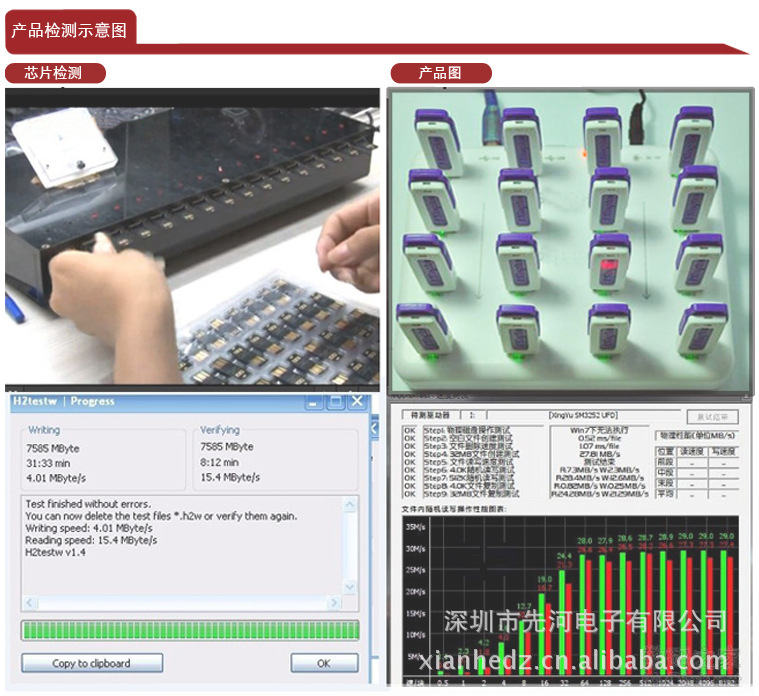Image resolution: width=759 pixels, height=696 pixels.
Task: Open the USB drives product photo
Action: click(x=571, y=240)
